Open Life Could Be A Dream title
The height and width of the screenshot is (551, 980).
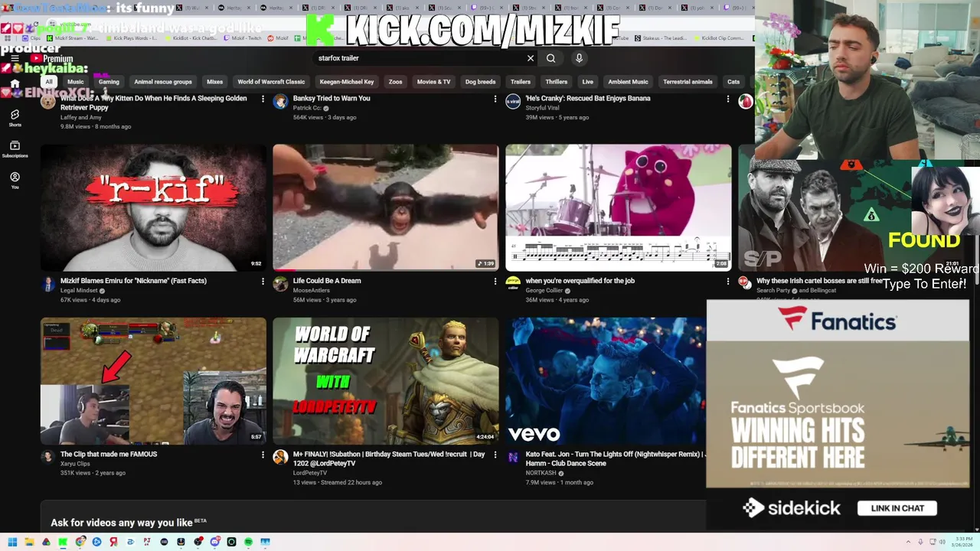coord(327,281)
